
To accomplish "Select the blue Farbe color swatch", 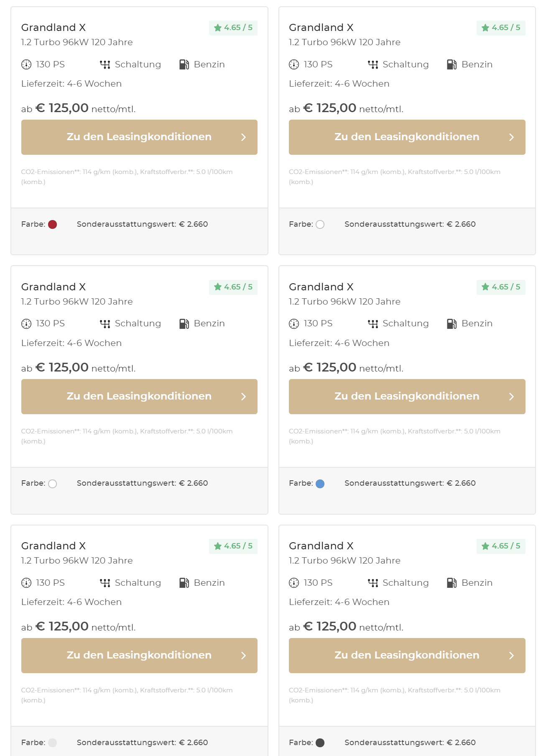I will pyautogui.click(x=320, y=484).
